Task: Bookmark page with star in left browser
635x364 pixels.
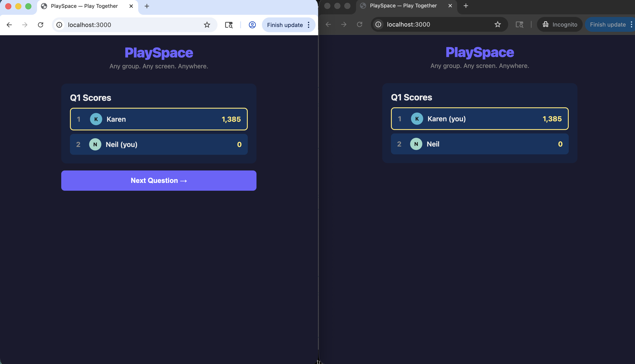Action: pos(207,25)
